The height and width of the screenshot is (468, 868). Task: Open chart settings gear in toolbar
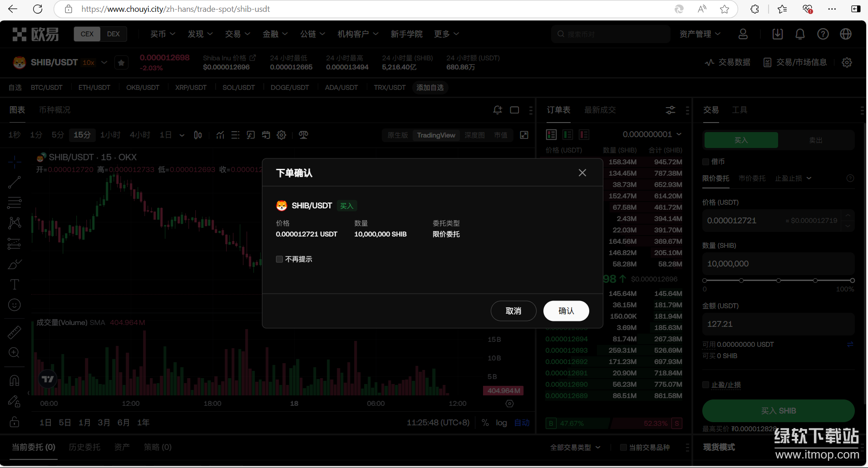tap(281, 135)
